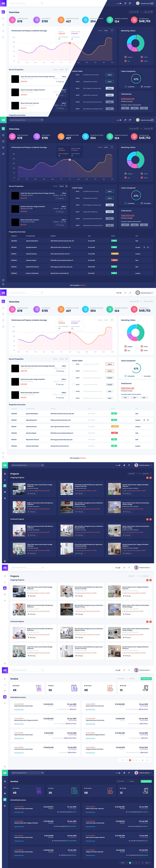Image resolution: width=156 pixels, height=868 pixels.
Task: Mark task #5274 checkbox on light dashboard
Action: tap(73, 398)
